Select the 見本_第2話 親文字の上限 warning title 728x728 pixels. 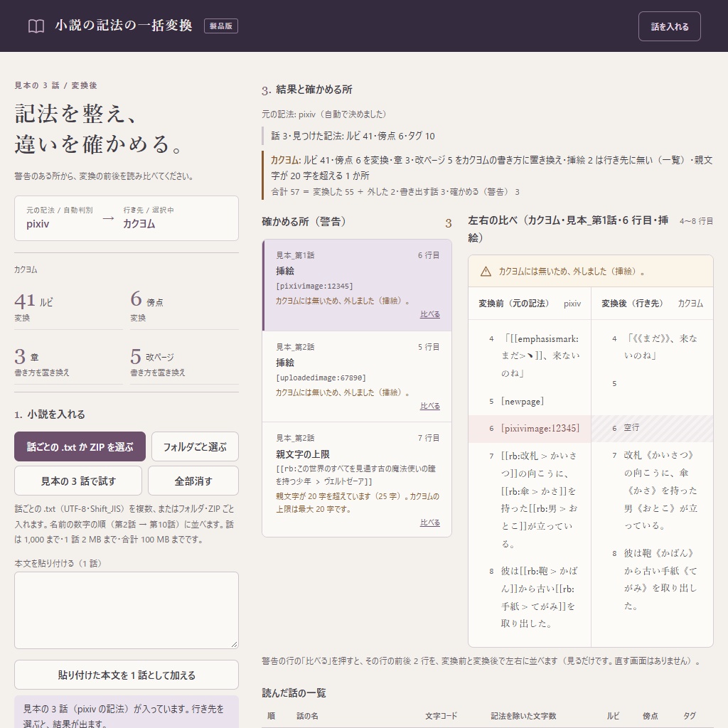[x=303, y=454]
